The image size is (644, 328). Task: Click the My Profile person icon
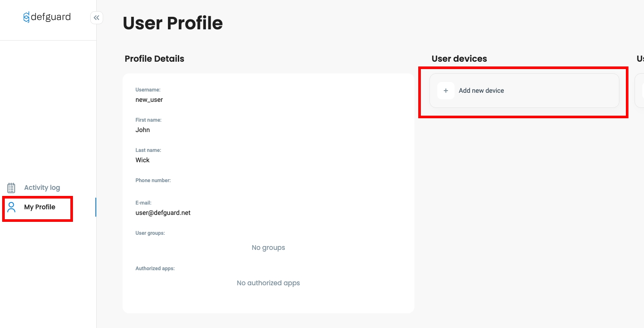tap(12, 207)
